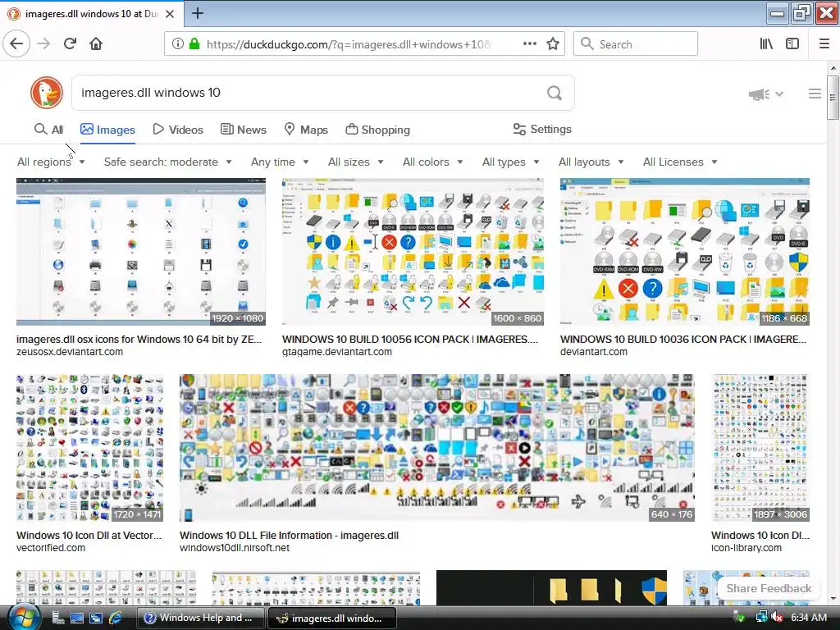Select the Images tab
The height and width of the screenshot is (630, 840).
pyautogui.click(x=107, y=130)
